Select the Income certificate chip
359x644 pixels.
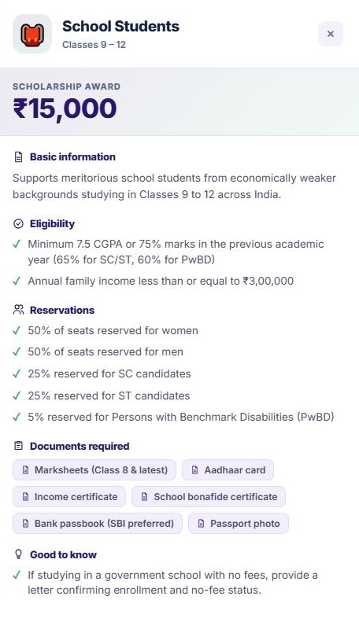point(69,496)
